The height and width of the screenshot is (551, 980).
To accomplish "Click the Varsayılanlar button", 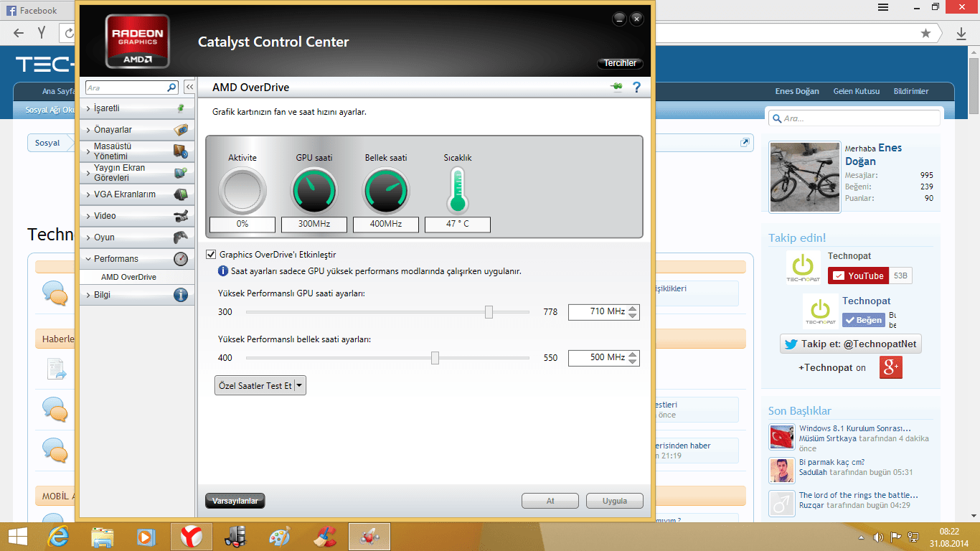I will pyautogui.click(x=235, y=501).
